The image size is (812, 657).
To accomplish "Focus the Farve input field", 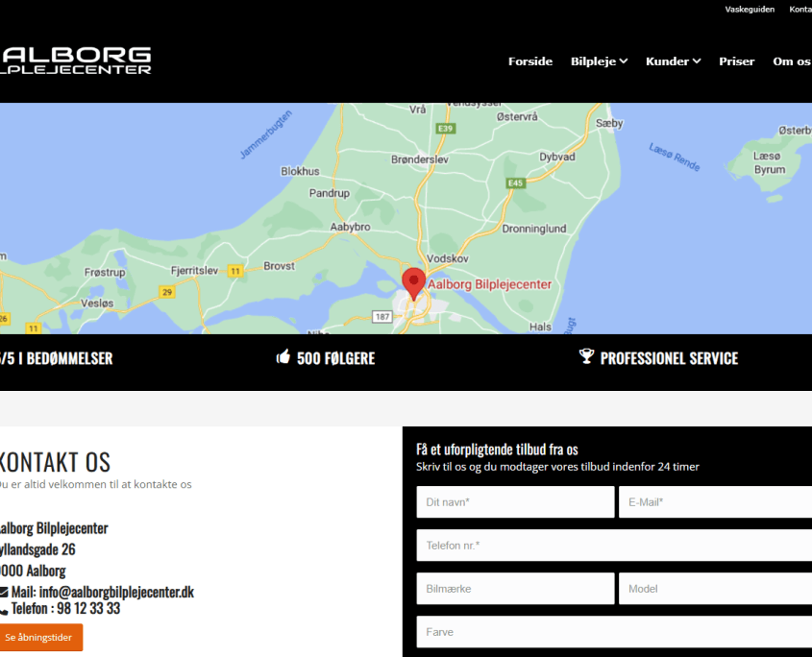I will 614,632.
